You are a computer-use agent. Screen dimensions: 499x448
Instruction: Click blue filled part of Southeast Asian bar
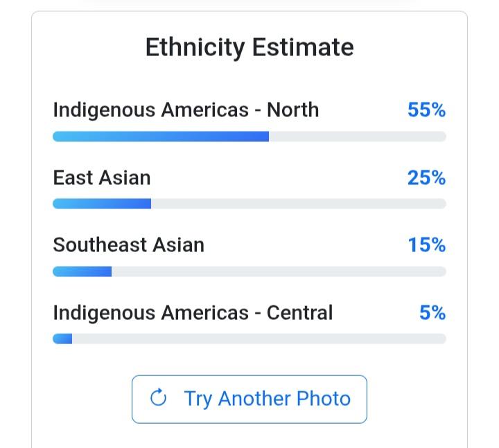(x=82, y=271)
